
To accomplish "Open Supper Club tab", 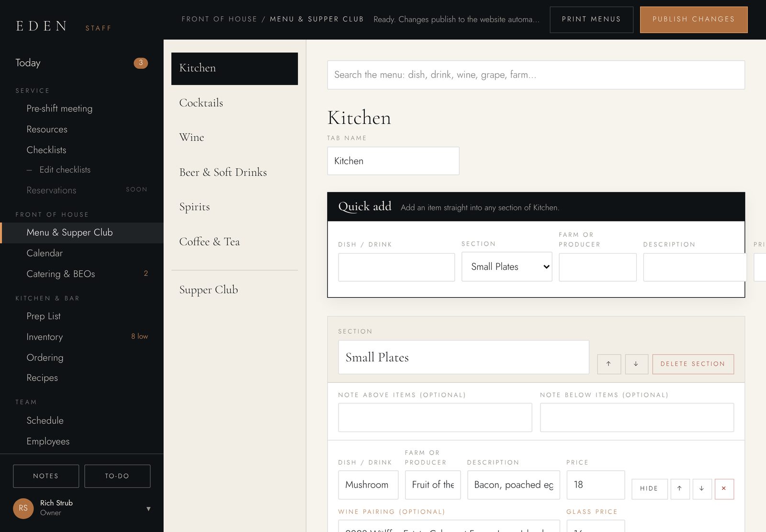I will (235, 290).
